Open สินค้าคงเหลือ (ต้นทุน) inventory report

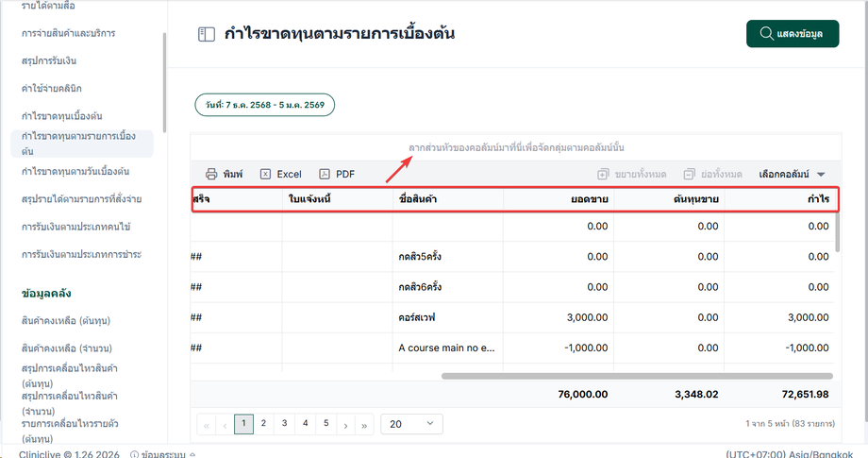(x=66, y=321)
